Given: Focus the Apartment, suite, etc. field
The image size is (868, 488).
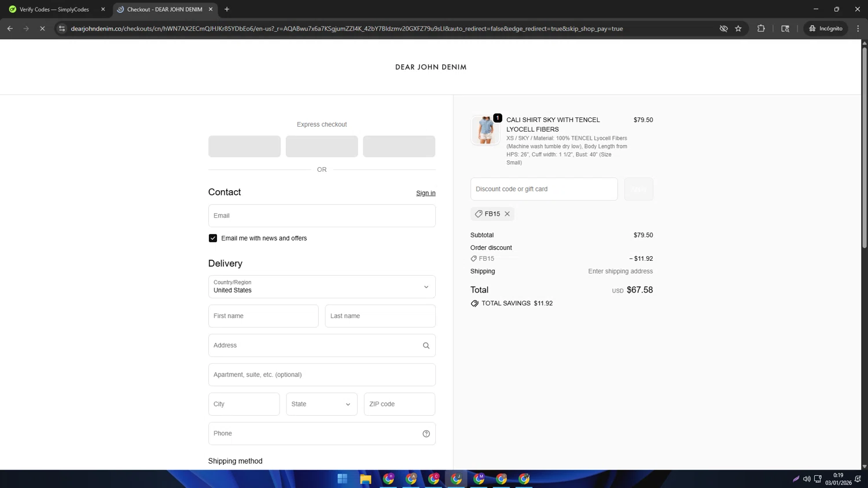Looking at the screenshot, I should (322, 375).
